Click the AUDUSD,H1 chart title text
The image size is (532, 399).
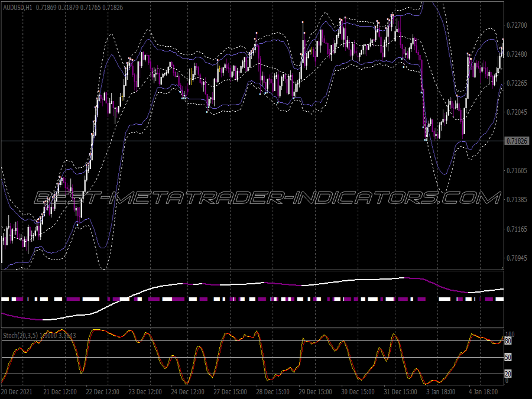18,8
